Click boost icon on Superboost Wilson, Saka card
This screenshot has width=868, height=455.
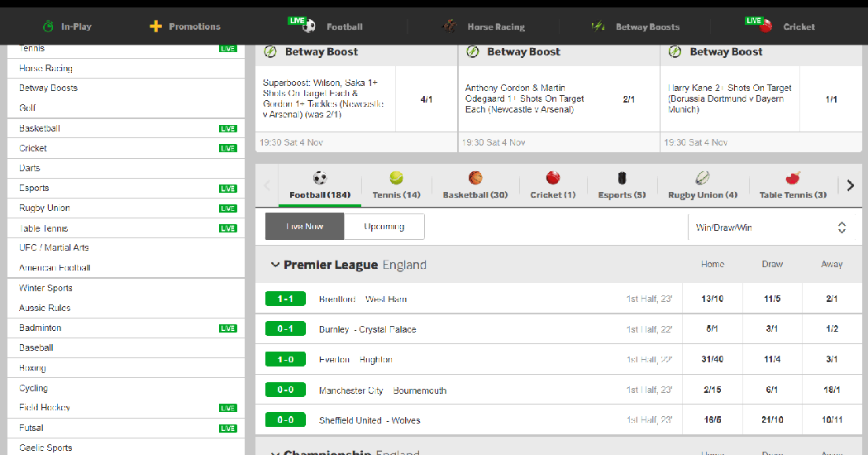tap(270, 51)
